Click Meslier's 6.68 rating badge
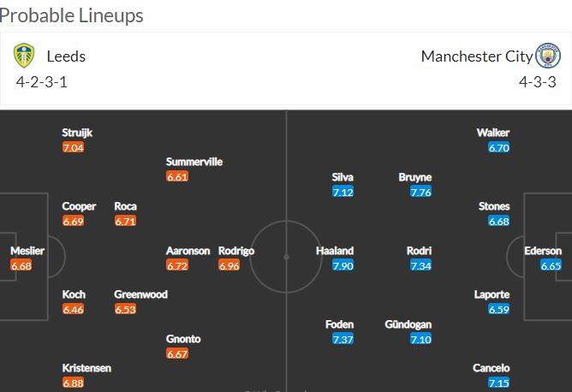The height and width of the screenshot is (392, 572). [21, 266]
